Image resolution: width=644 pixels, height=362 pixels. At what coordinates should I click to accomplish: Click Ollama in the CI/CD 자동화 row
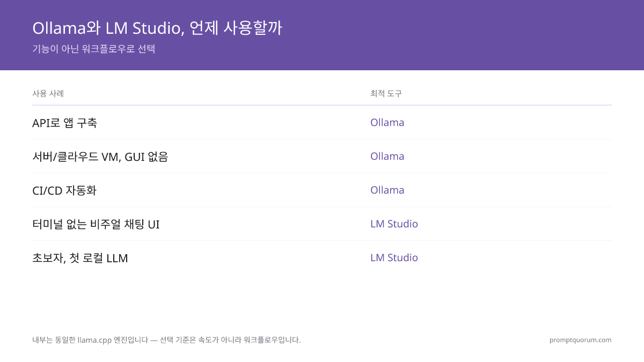pos(387,190)
